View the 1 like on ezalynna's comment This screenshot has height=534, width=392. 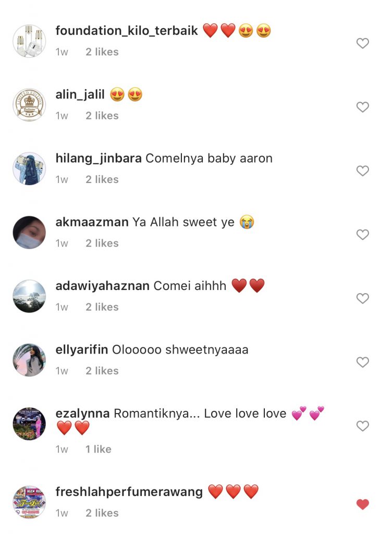coord(99,449)
